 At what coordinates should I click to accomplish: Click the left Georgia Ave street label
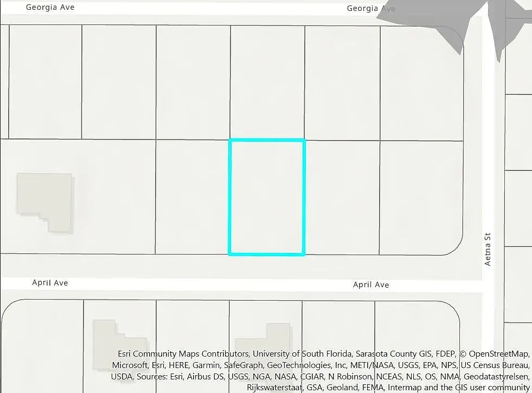(x=50, y=7)
